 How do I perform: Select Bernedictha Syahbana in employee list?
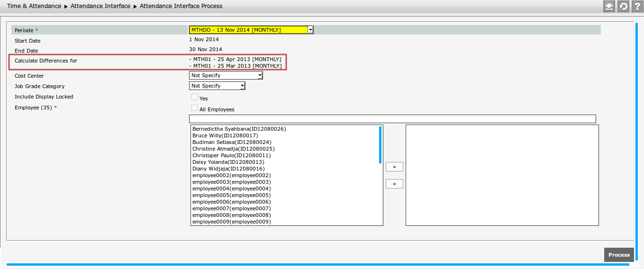click(239, 129)
